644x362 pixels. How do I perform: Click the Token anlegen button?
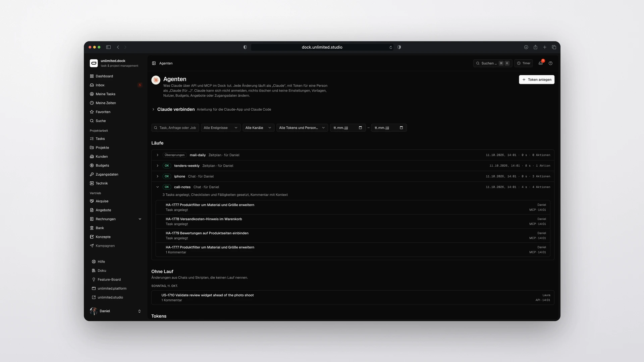point(537,79)
